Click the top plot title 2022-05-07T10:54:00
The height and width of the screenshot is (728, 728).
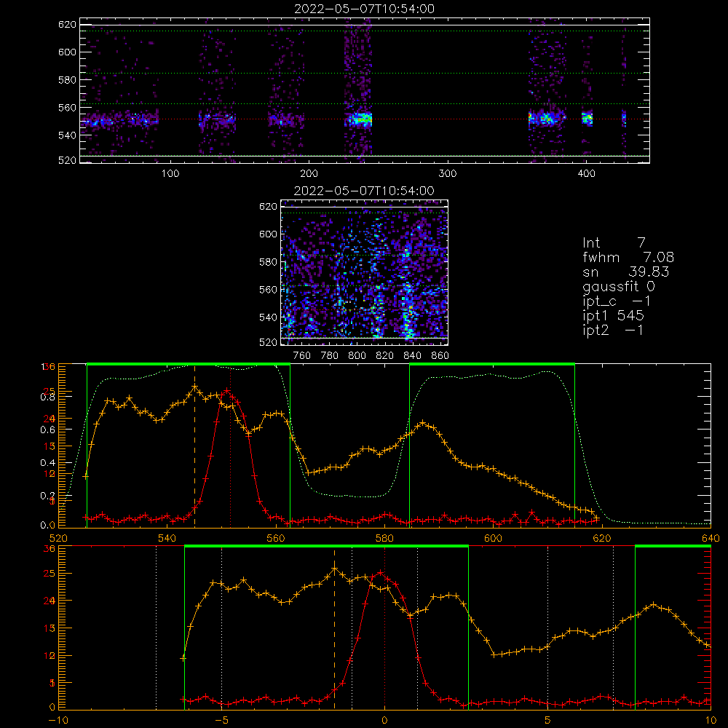click(364, 9)
